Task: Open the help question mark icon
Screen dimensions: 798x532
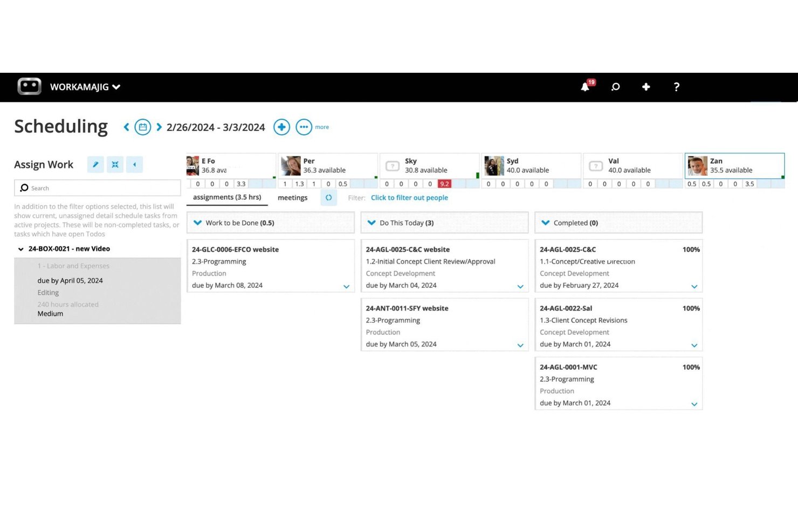Action: pos(677,87)
